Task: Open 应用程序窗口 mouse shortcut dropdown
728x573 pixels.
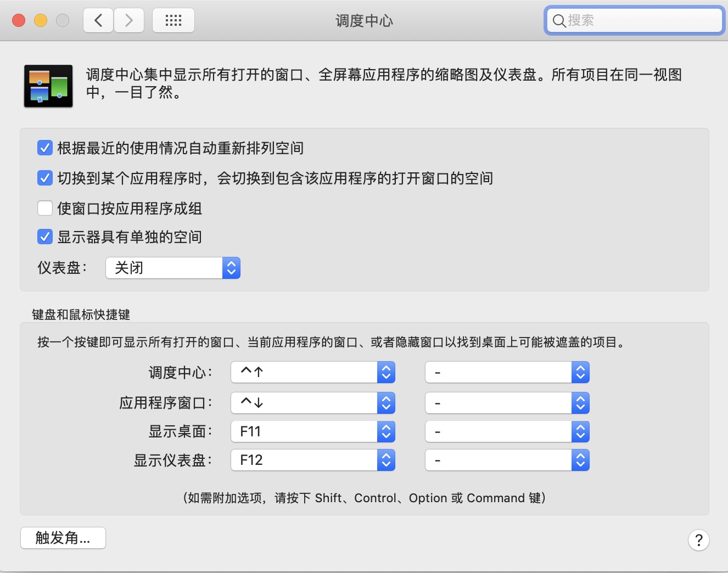Action: coord(507,403)
